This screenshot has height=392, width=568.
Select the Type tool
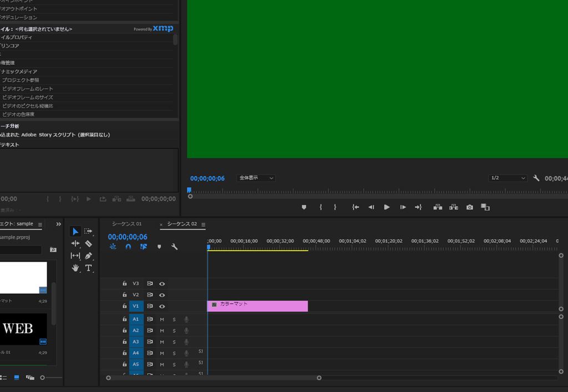[89, 268]
